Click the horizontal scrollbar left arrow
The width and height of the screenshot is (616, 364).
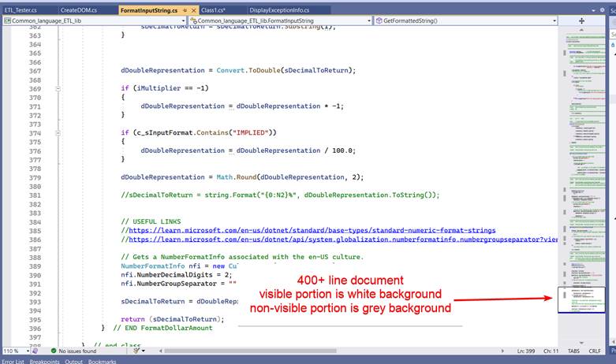[161, 351]
